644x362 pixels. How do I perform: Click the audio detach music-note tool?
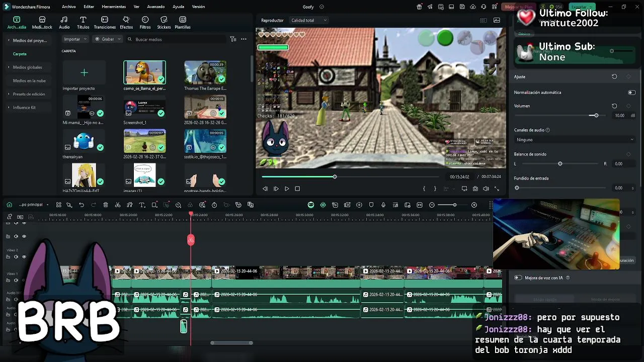130,205
